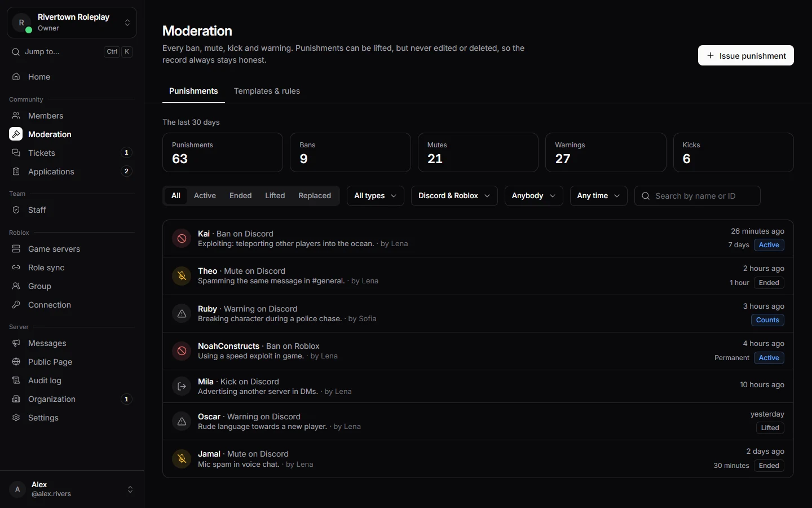Image resolution: width=812 pixels, height=508 pixels.
Task: Filter punishments to Ended
Action: pos(241,196)
